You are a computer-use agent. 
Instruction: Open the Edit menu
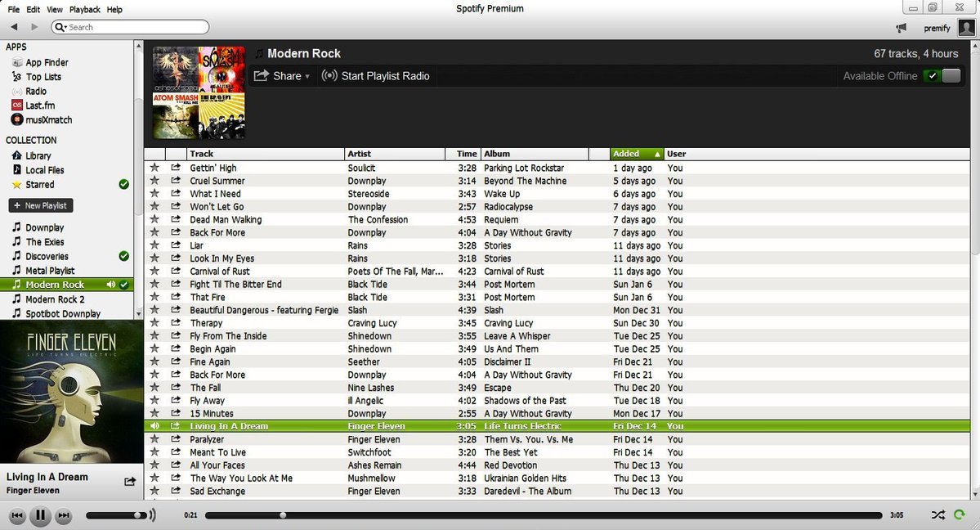[x=34, y=9]
